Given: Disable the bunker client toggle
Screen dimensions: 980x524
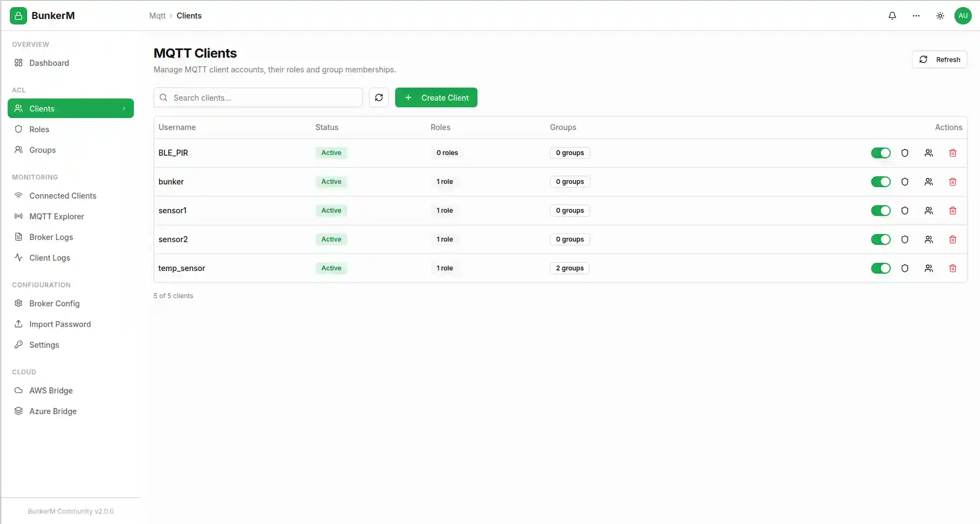Looking at the screenshot, I should (x=881, y=182).
